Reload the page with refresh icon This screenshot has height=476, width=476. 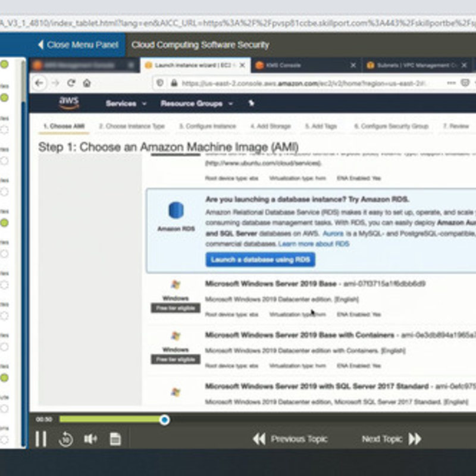tap(71, 83)
